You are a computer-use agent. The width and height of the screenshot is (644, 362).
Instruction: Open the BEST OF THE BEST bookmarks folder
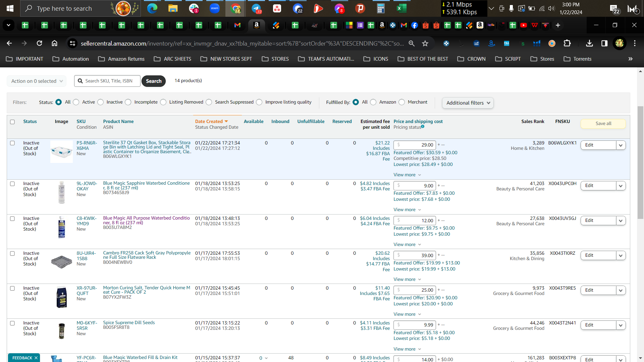coord(423,59)
